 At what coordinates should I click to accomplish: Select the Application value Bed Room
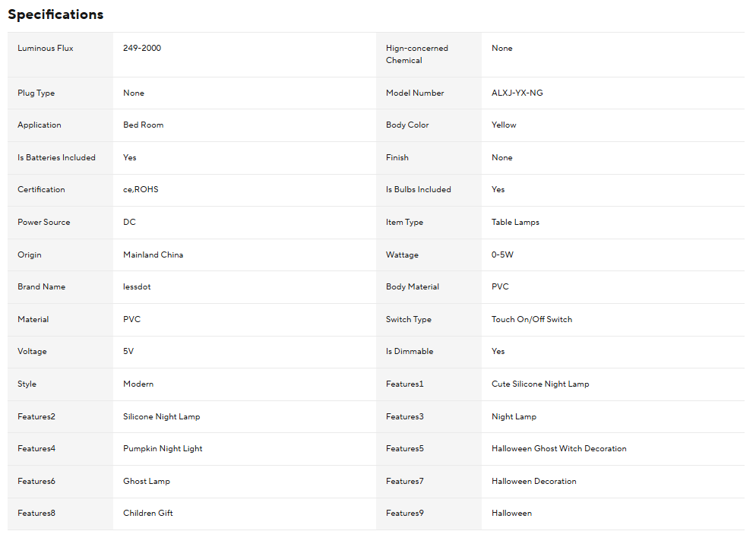pyautogui.click(x=144, y=125)
